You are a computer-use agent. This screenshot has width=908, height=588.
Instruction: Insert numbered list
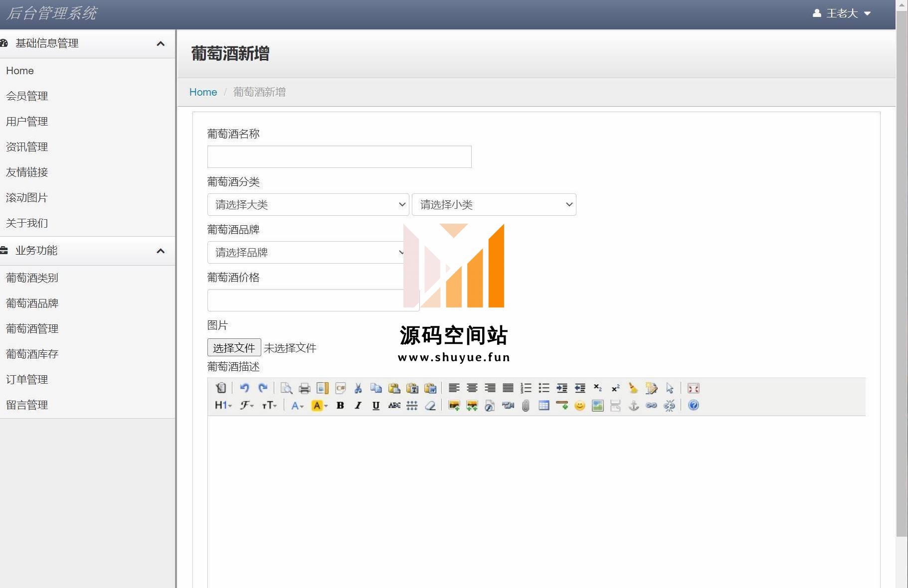pyautogui.click(x=526, y=388)
